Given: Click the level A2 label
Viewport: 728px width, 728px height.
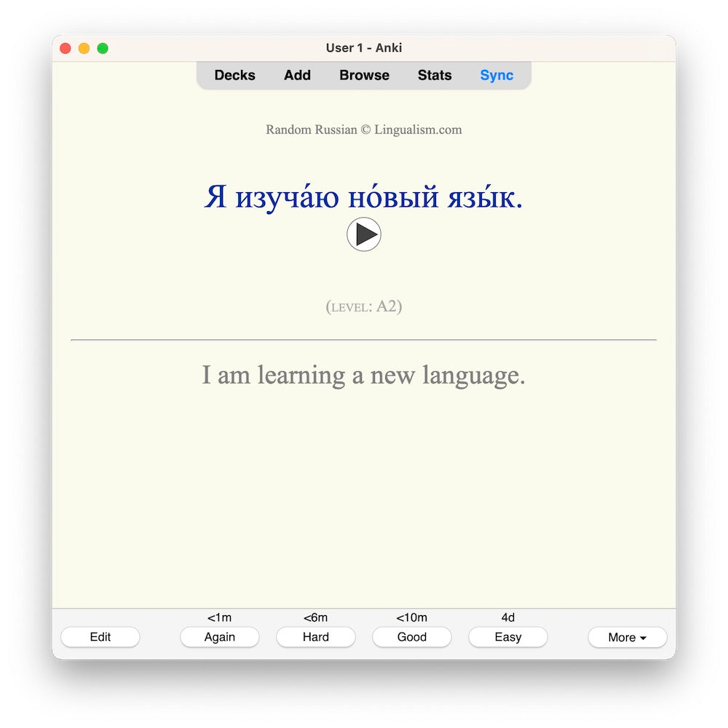Looking at the screenshot, I should [x=364, y=306].
